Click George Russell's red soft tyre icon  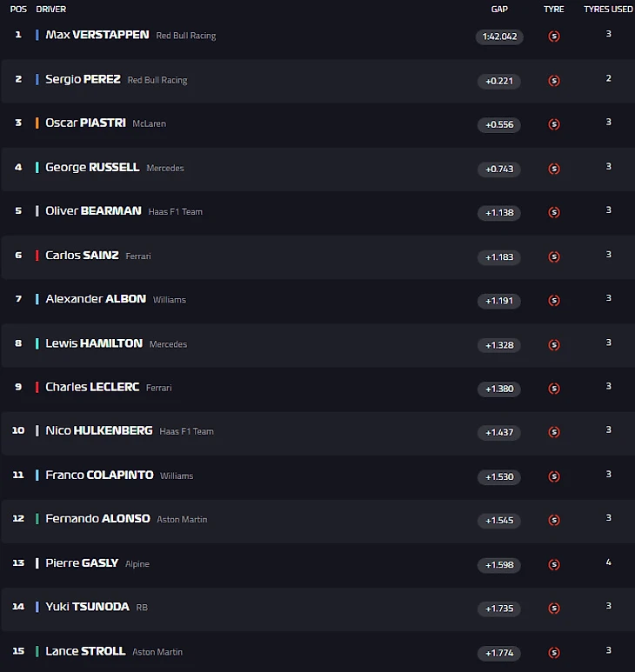554,169
